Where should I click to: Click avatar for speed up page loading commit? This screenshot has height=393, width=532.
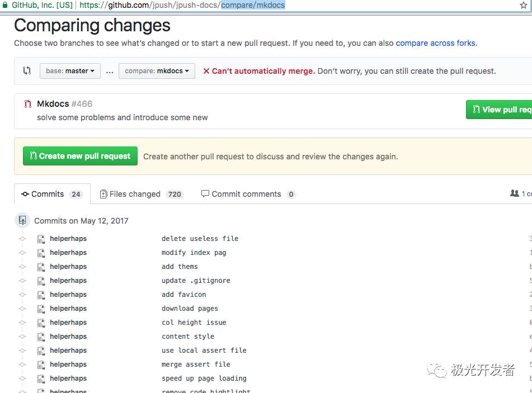[41, 378]
